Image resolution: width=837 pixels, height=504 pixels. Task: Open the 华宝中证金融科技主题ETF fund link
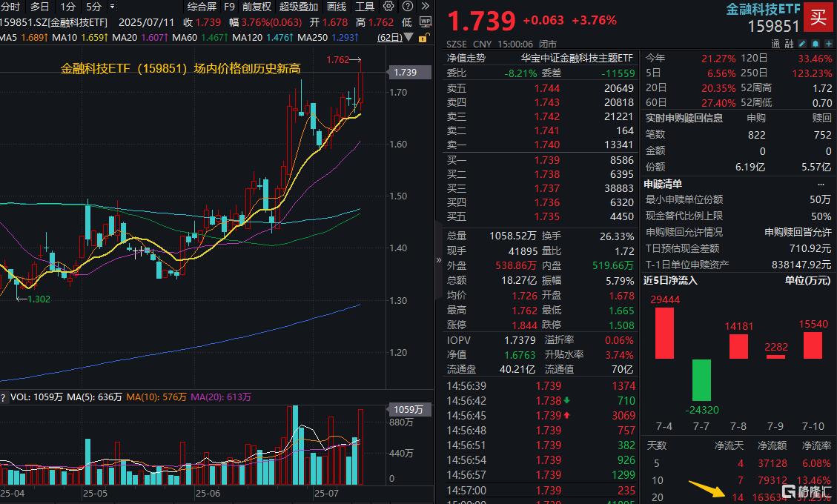pyautogui.click(x=577, y=58)
